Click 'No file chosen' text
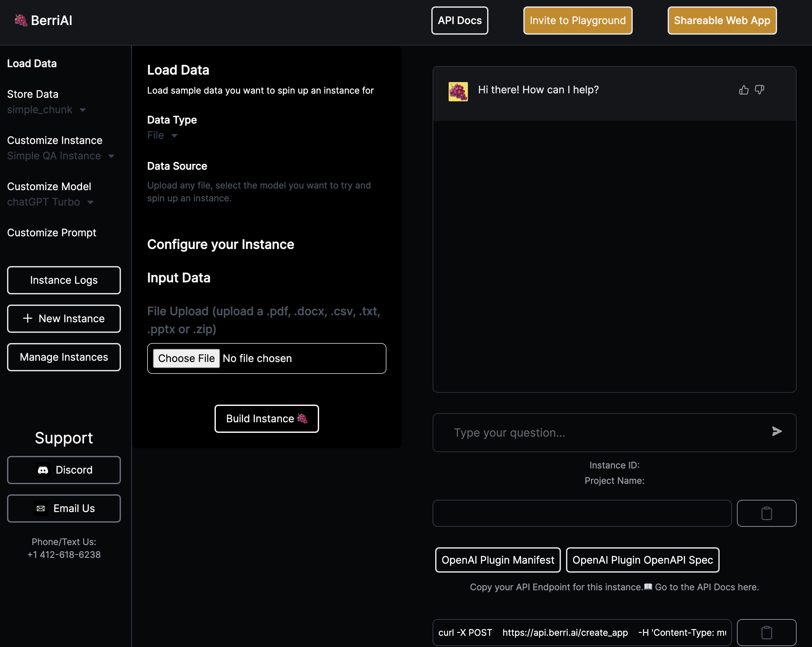The height and width of the screenshot is (647, 812). point(257,358)
